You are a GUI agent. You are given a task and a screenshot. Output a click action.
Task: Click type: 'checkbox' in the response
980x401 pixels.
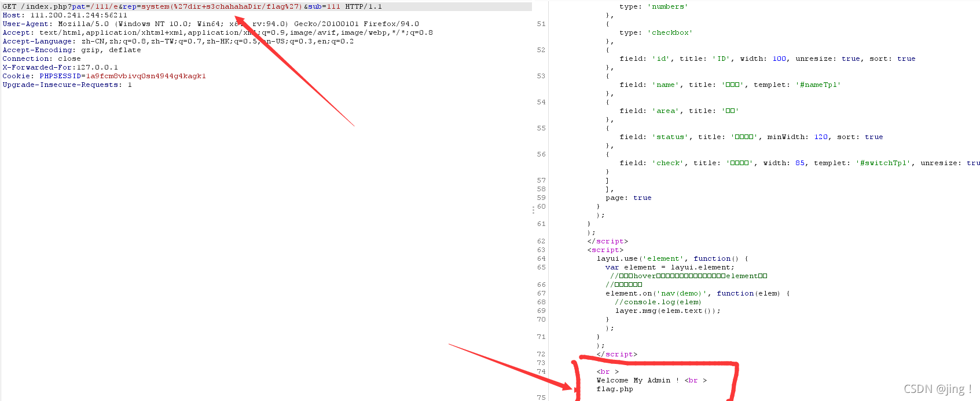click(x=656, y=32)
